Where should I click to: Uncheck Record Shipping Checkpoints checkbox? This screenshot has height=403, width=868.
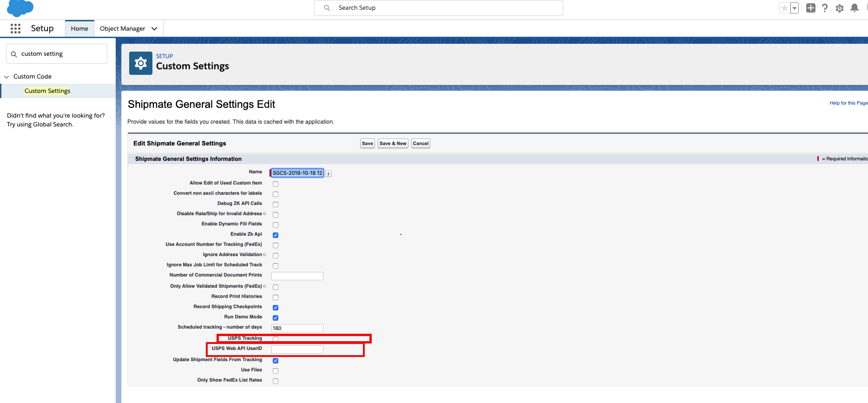coord(276,308)
